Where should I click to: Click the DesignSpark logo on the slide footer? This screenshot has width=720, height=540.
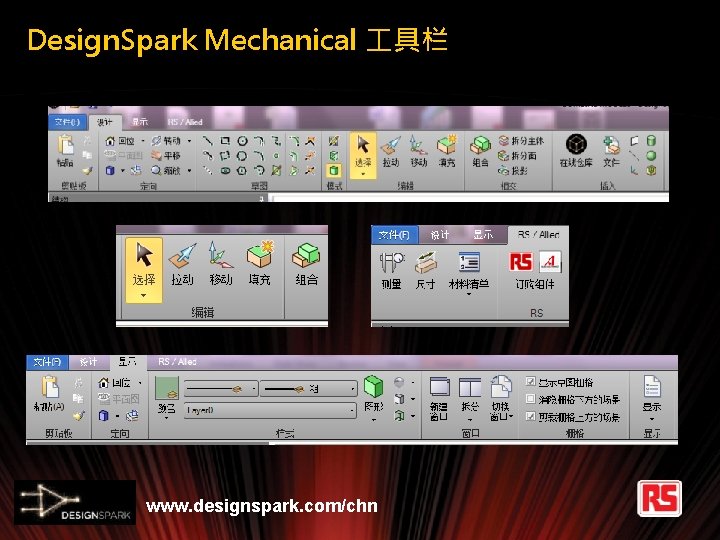coord(75,502)
